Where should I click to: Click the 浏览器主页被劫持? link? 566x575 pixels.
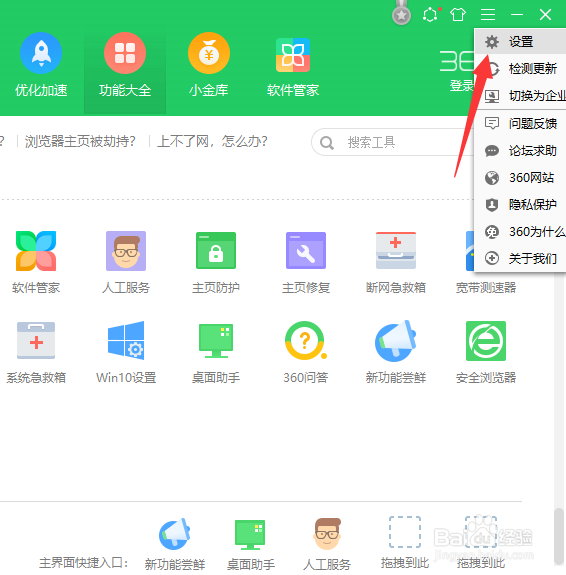pos(80,142)
